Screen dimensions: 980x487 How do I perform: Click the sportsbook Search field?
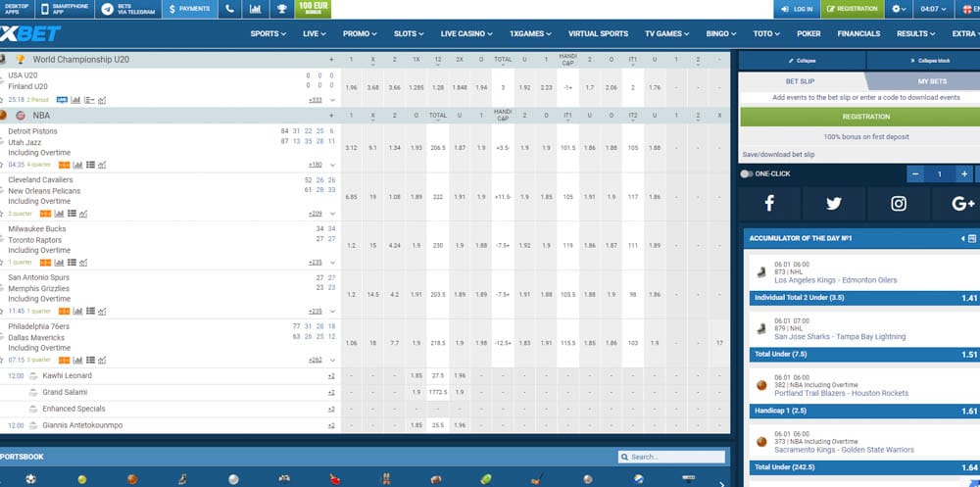[672, 457]
